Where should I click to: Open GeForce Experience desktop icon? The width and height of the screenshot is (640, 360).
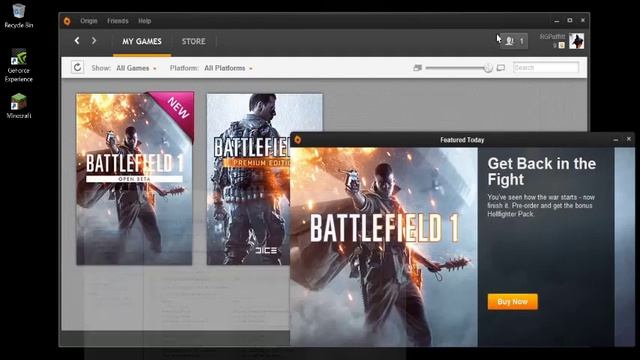[x=18, y=65]
